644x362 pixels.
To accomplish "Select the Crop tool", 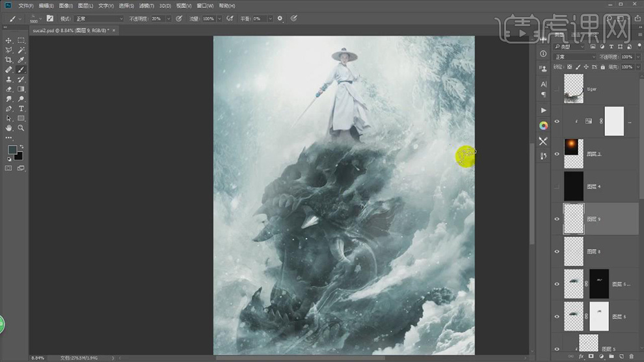I will pyautogui.click(x=8, y=60).
